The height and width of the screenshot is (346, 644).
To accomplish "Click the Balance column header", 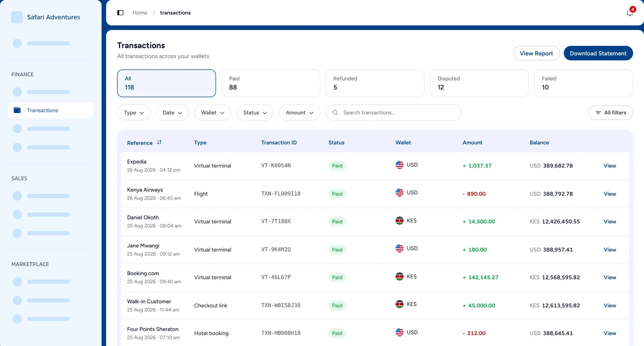I will pos(539,143).
